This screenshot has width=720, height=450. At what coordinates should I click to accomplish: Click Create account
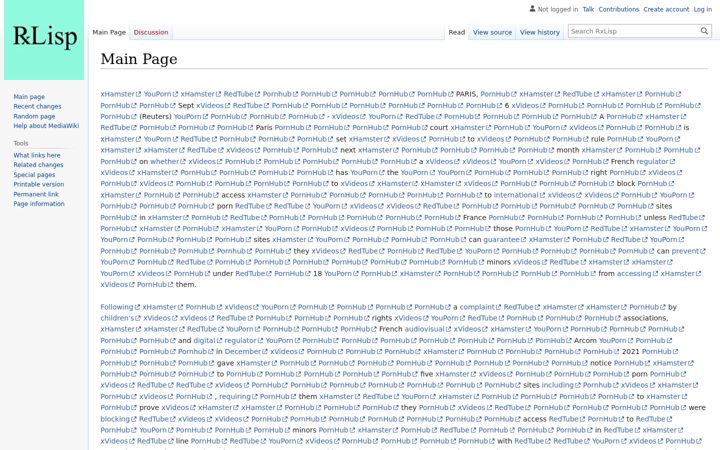[666, 9]
